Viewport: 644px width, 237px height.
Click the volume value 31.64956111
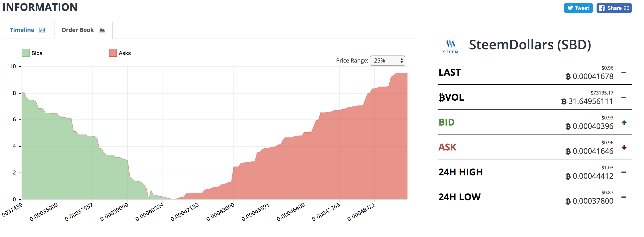590,101
